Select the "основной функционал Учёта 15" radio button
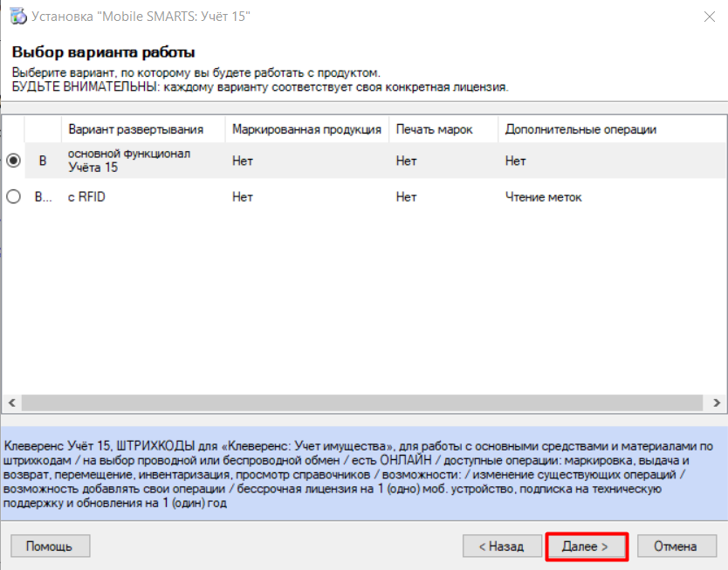 [x=13, y=161]
